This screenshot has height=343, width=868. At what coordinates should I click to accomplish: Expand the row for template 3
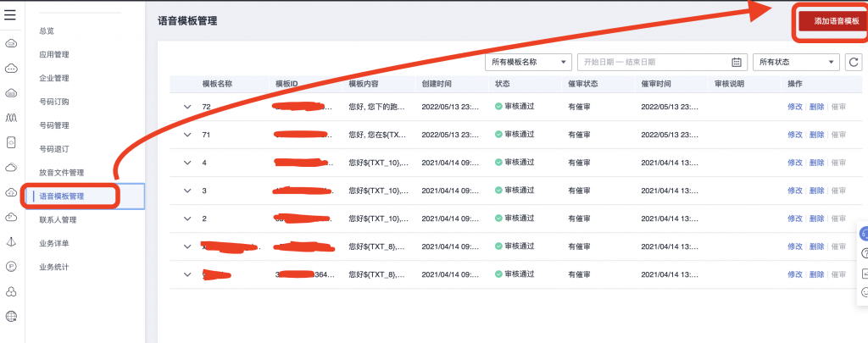[x=187, y=191]
